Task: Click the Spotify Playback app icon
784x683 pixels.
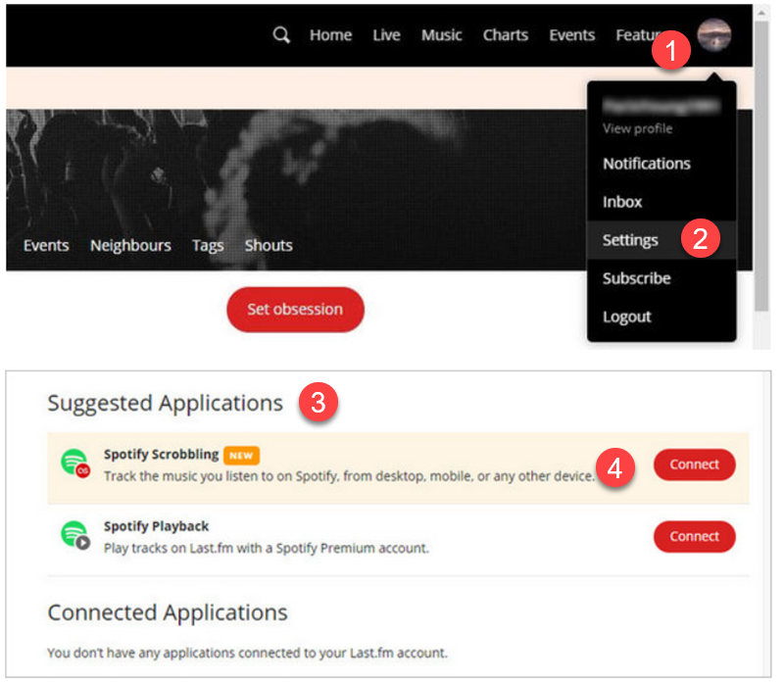Action: [74, 535]
